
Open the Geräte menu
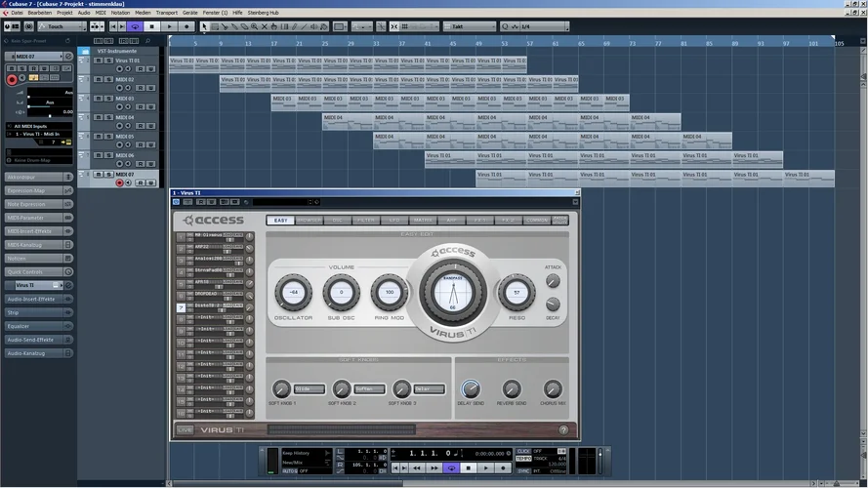189,13
